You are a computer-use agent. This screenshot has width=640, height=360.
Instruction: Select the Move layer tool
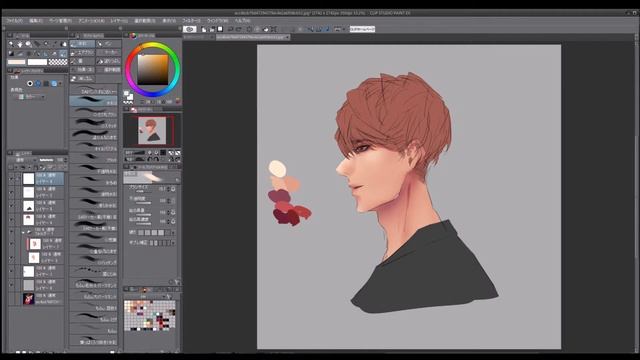coord(37,44)
